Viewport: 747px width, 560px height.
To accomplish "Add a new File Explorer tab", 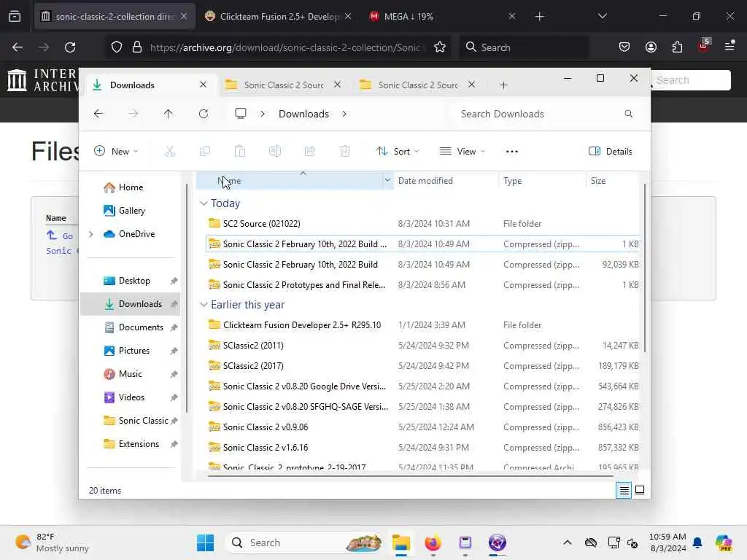I will point(503,85).
